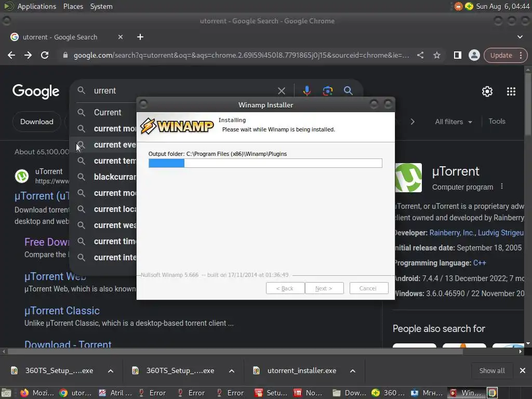Open the tab search chevron in Chrome
Screen dimensions: 532x399
click(x=520, y=37)
